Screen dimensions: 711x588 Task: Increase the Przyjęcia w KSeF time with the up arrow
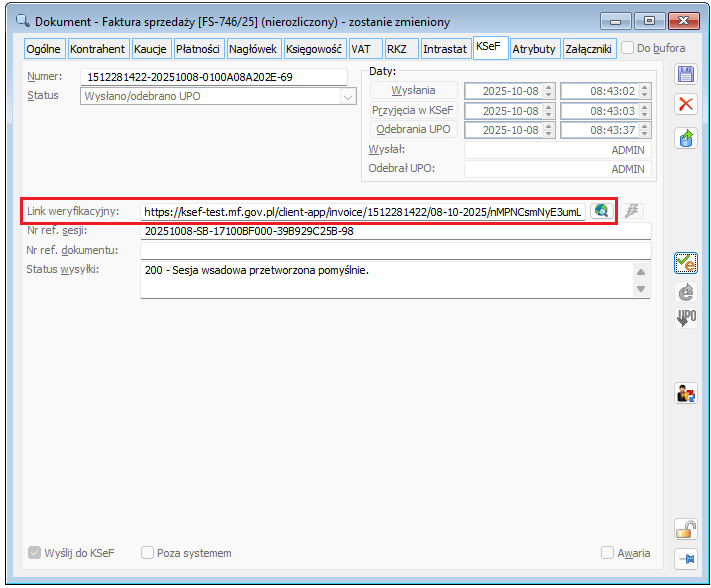pyautogui.click(x=644, y=107)
